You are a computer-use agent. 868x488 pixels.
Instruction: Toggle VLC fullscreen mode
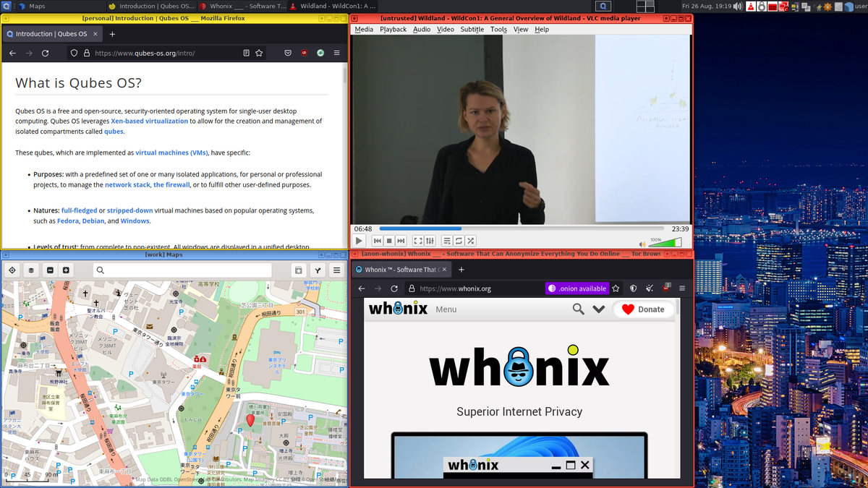coord(418,241)
